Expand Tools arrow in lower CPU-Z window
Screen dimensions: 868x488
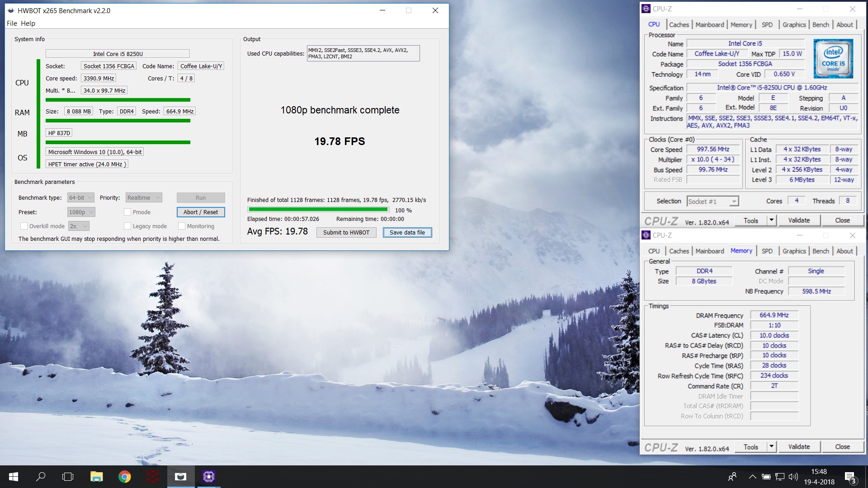point(772,447)
